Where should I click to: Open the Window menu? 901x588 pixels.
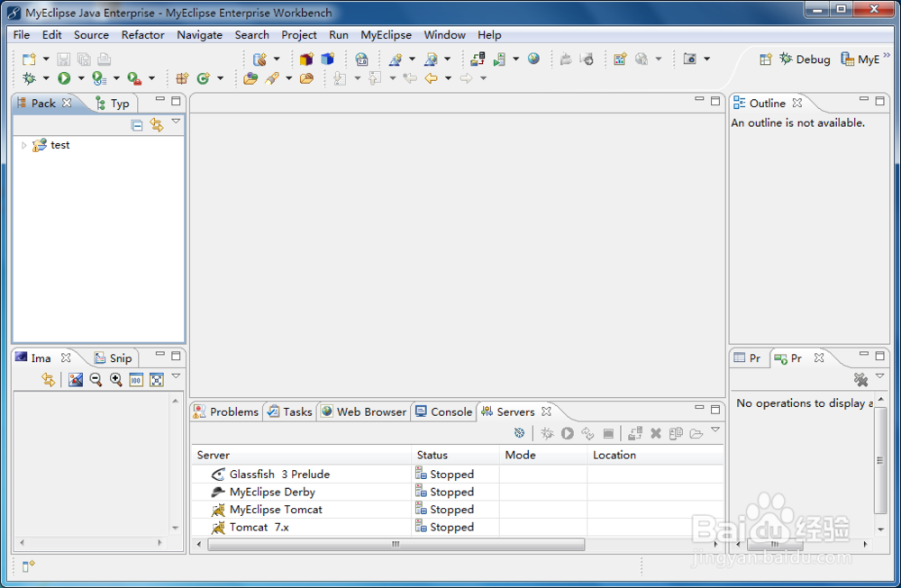(x=444, y=35)
